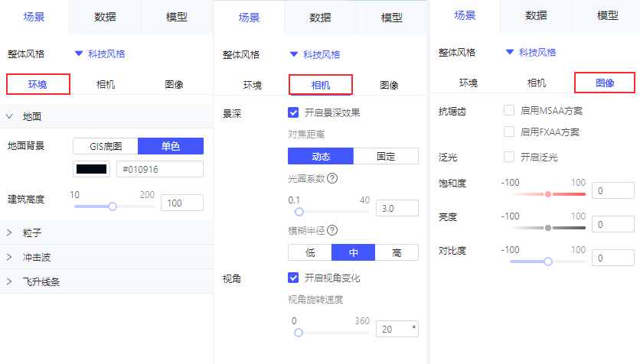Expand the 冲击波 section
This screenshot has width=640, height=364.
[10, 257]
